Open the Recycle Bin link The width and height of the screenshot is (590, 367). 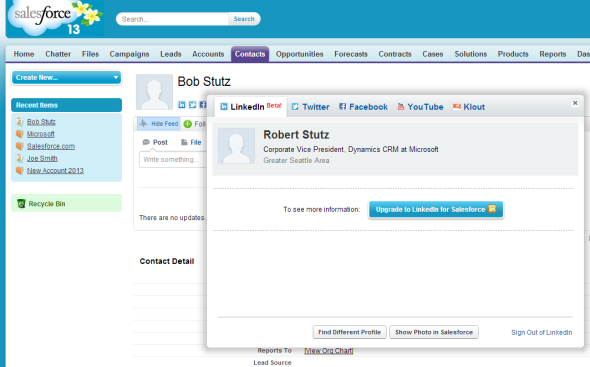click(47, 204)
